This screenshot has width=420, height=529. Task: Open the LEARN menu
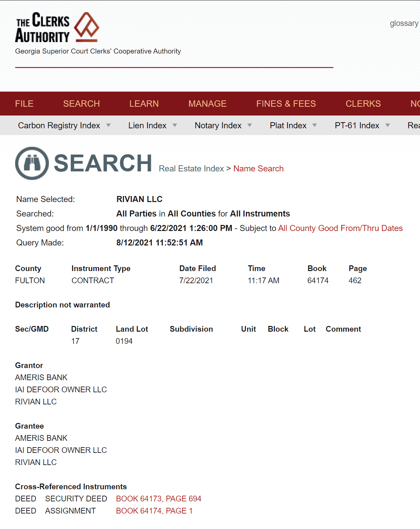[x=144, y=104]
